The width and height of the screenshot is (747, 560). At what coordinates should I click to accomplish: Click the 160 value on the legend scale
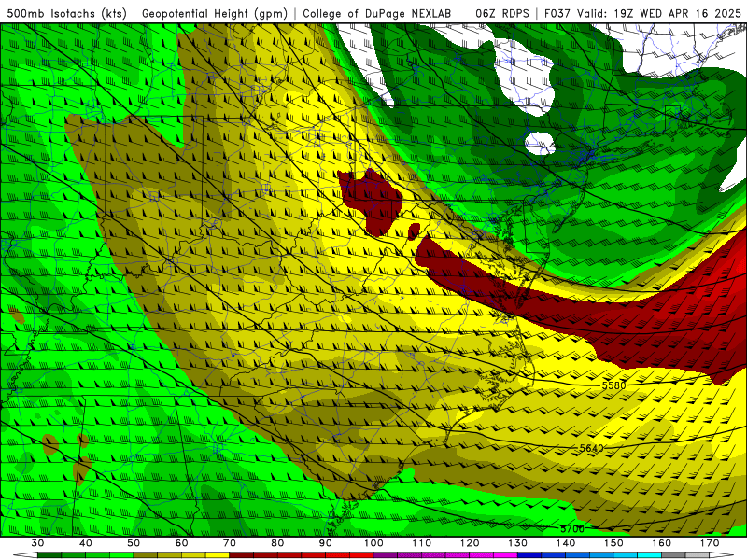pos(662,543)
